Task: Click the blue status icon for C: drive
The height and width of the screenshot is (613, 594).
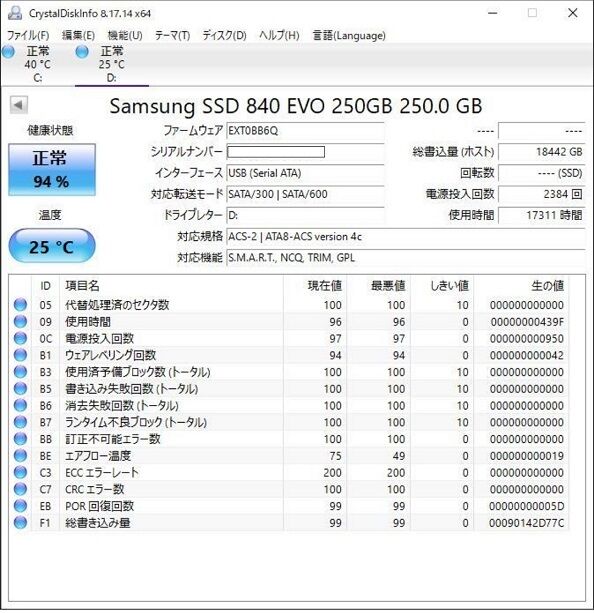Action: point(8,52)
